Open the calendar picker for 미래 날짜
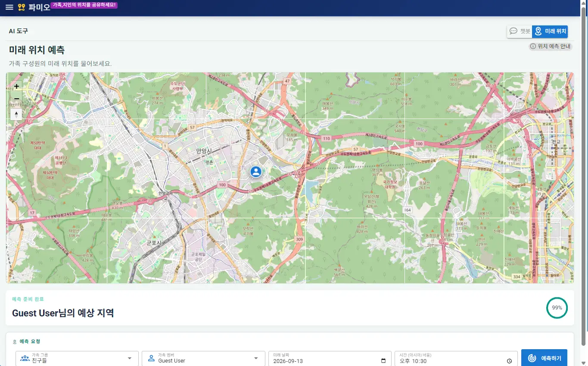The image size is (588, 366). 383,361
